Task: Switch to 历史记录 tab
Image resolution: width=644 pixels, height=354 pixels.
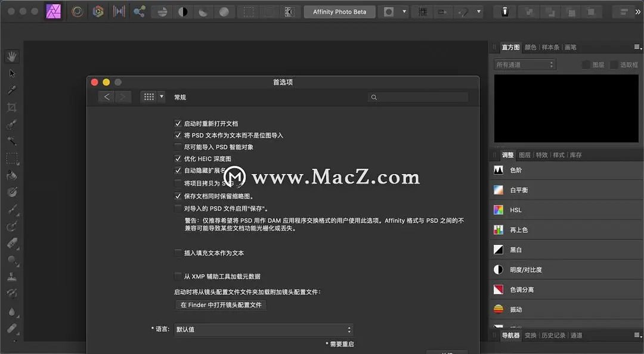Action: click(x=553, y=336)
